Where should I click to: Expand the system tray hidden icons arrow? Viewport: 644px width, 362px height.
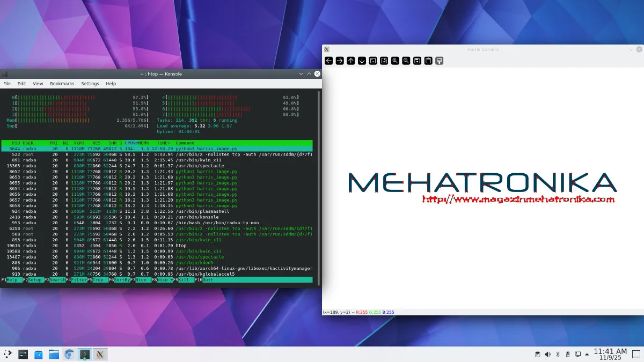(x=587, y=354)
